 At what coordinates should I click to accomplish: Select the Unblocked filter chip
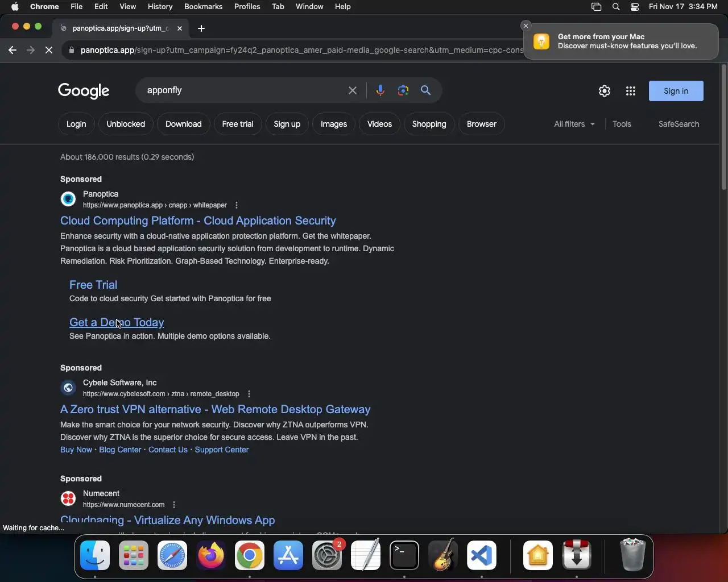126,124
